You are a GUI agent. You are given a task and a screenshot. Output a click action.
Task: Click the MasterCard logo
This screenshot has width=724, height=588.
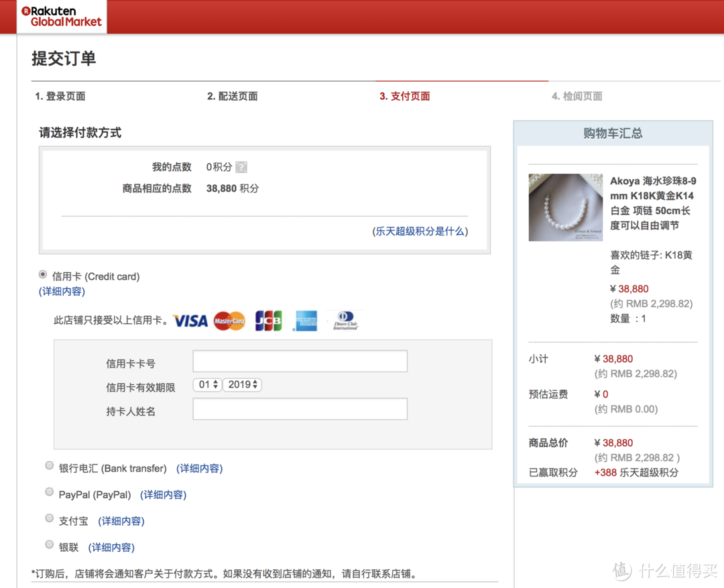point(229,320)
